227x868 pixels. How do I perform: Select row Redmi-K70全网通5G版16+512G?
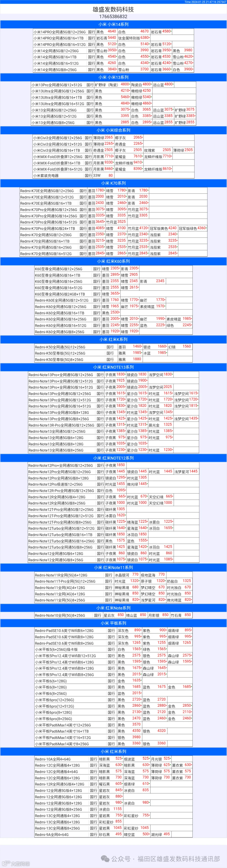[113, 253]
